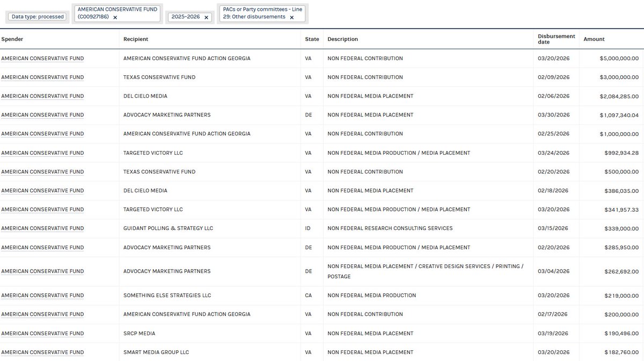
Task: Click NON FEDERAL RESEARCH CONSULTING SERVICES description
Action: 390,228
